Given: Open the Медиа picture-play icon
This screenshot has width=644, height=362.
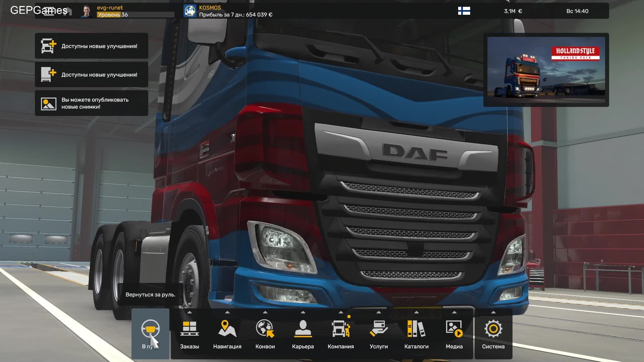Looking at the screenshot, I should click(x=454, y=329).
